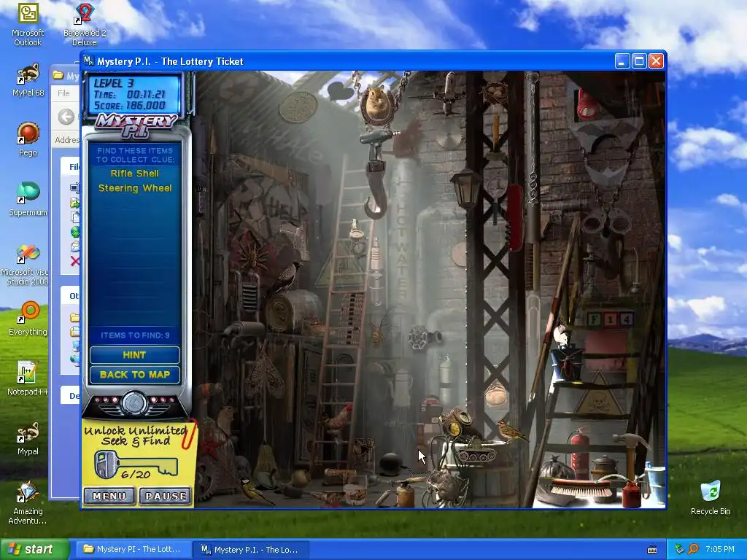Click the mounted squirrel plaque
This screenshot has height=560, width=747.
click(377, 105)
